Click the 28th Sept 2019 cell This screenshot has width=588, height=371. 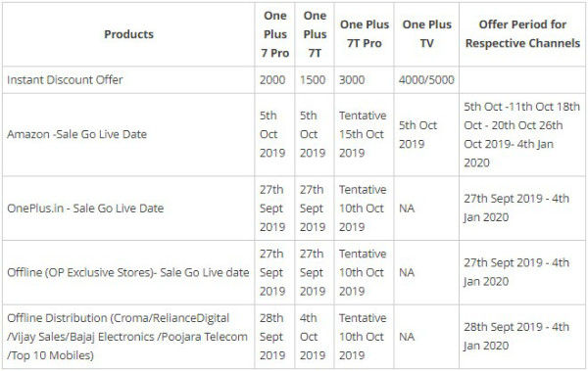(272, 337)
